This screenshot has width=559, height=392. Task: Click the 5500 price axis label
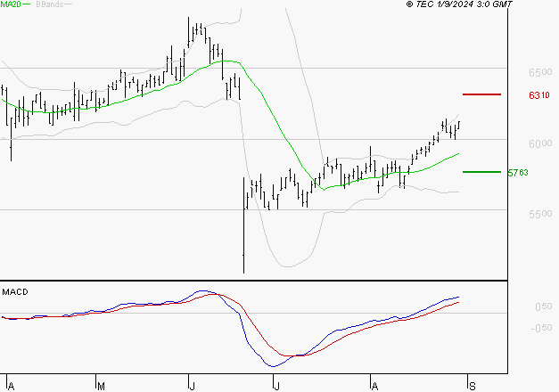point(540,214)
